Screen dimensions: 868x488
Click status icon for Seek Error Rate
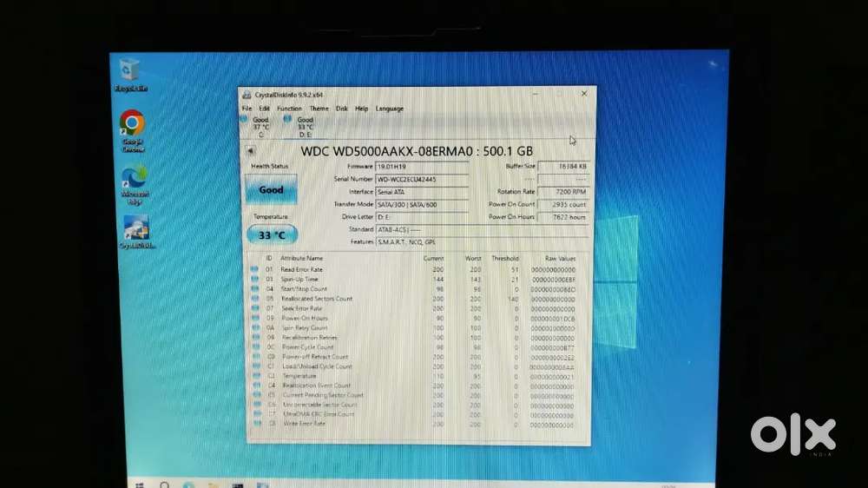pos(255,308)
